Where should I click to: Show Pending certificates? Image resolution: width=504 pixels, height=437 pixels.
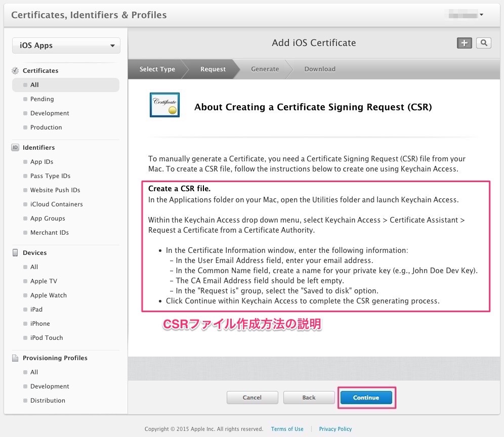click(x=42, y=99)
